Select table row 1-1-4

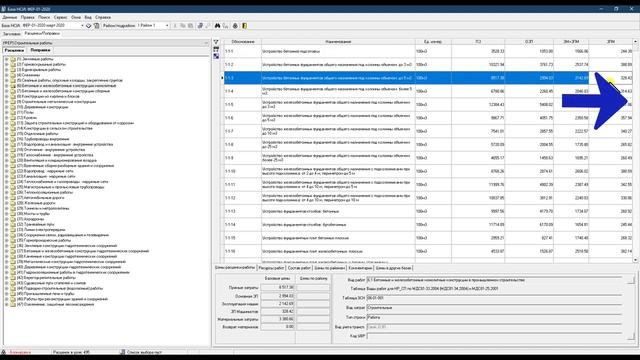point(428,91)
